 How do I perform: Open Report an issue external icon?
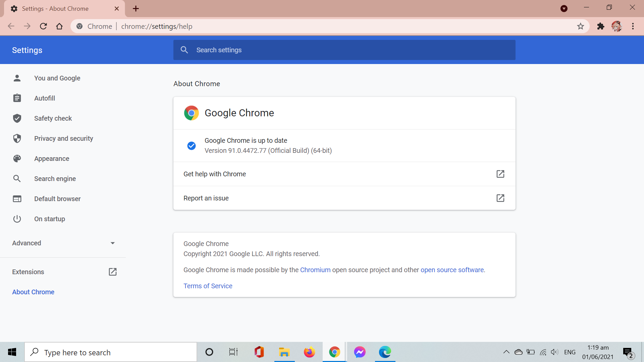pos(500,198)
